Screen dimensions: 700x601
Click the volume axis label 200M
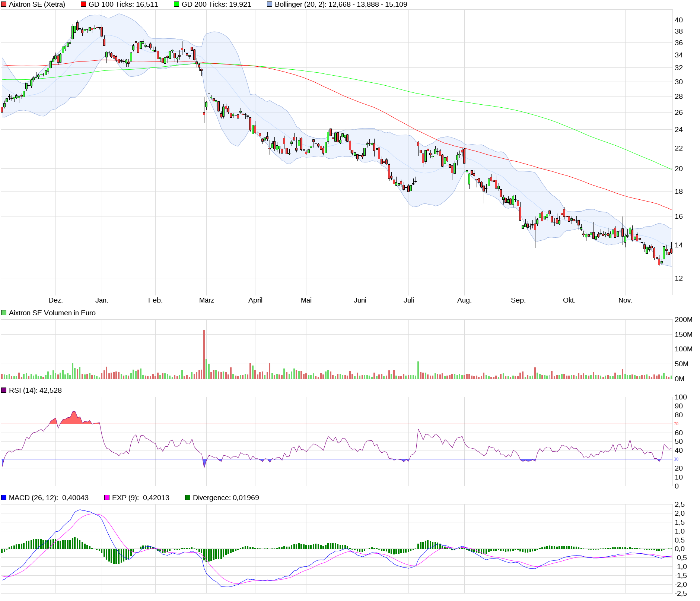click(x=684, y=320)
